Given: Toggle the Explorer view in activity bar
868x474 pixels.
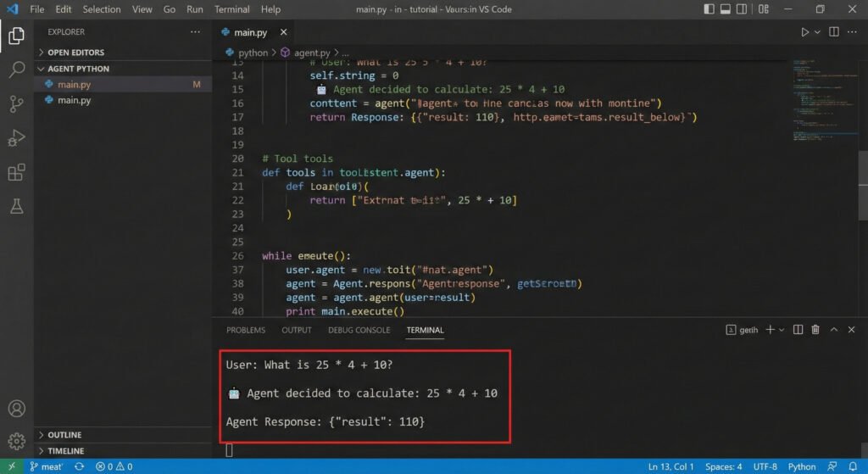Looking at the screenshot, I should (x=16, y=36).
